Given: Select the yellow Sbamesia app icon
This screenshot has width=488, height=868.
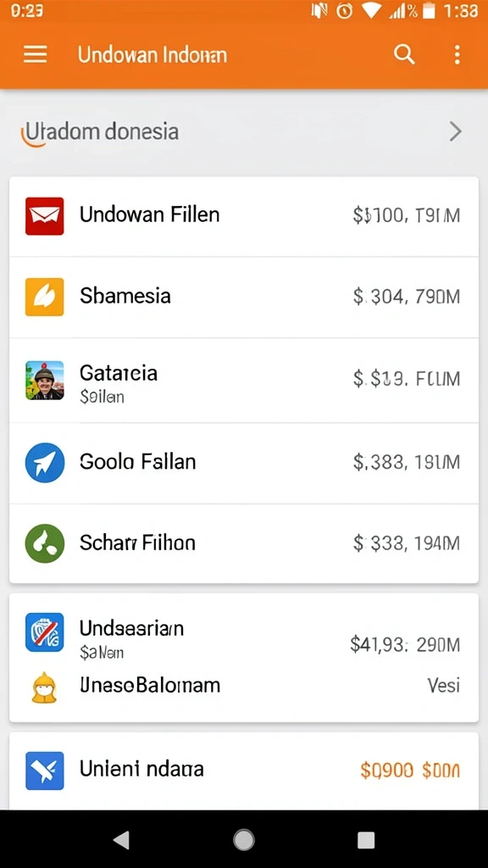Looking at the screenshot, I should pos(44,297).
